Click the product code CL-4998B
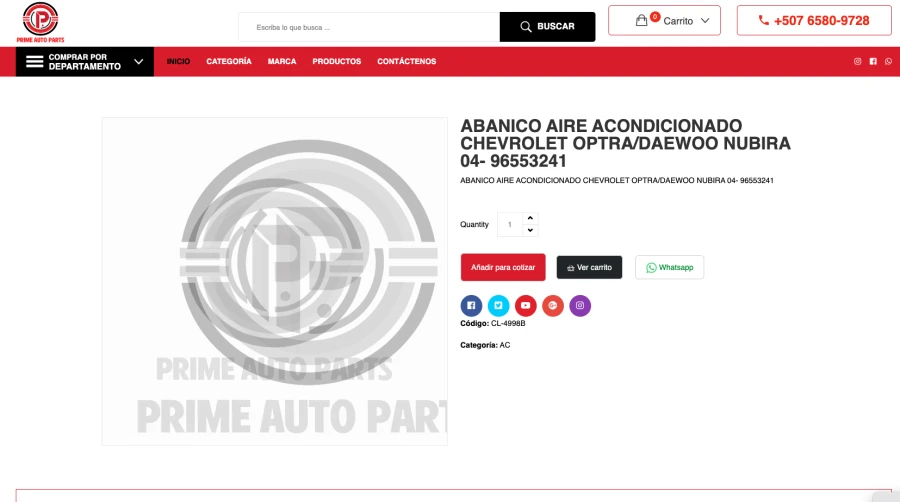This screenshot has width=900, height=502. (x=508, y=324)
